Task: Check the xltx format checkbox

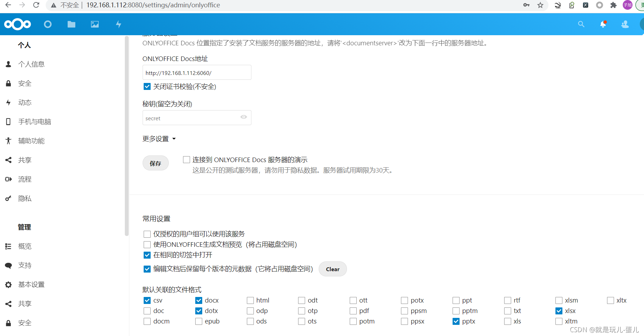Action: tap(611, 300)
